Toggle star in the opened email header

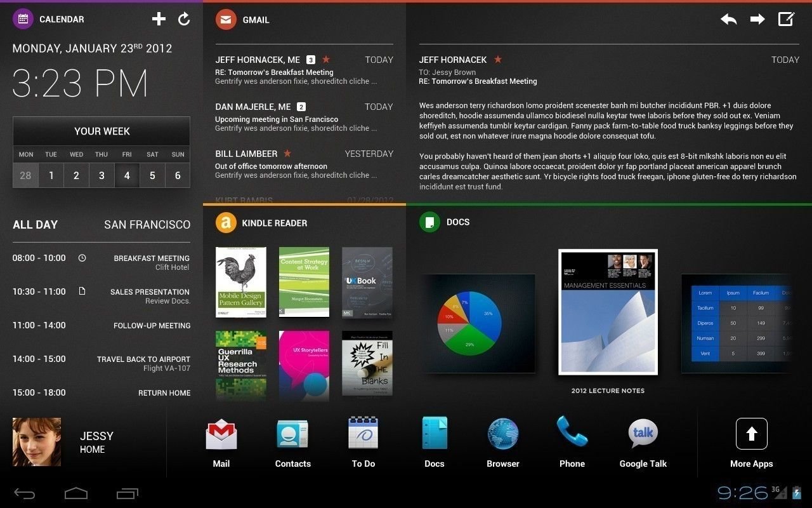(498, 59)
